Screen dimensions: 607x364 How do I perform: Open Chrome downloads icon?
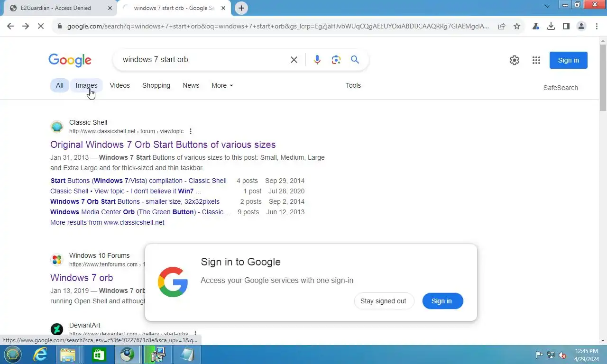(551, 27)
